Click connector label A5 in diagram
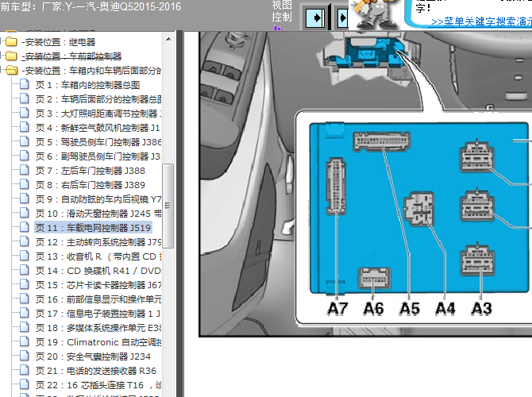The image size is (532, 397). pos(410,308)
